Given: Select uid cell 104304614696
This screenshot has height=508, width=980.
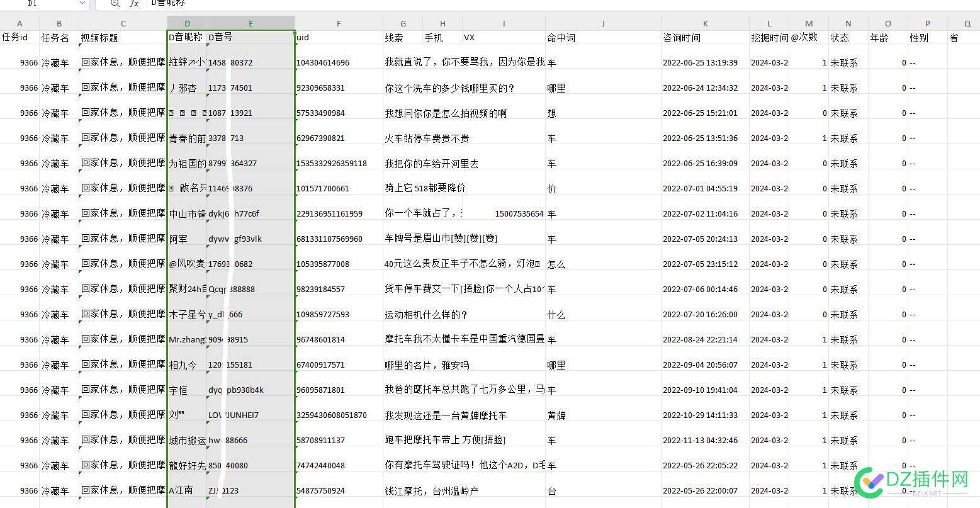Looking at the screenshot, I should pyautogui.click(x=339, y=56).
